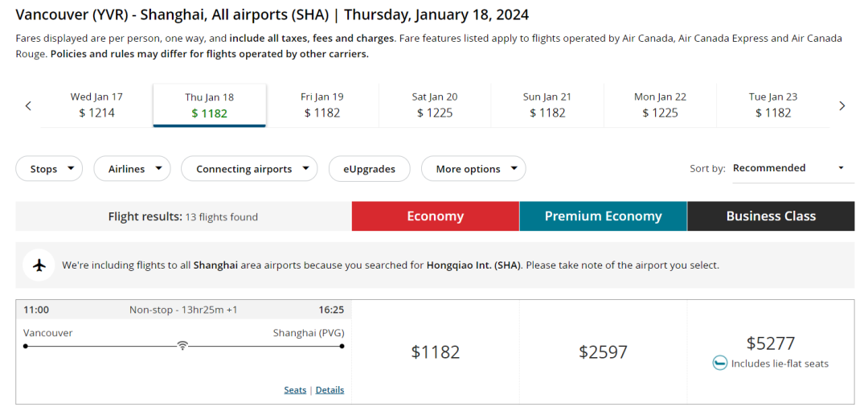Switch to Tue Jan 23 date tab
Viewport: 868px width, 411px height.
(773, 105)
